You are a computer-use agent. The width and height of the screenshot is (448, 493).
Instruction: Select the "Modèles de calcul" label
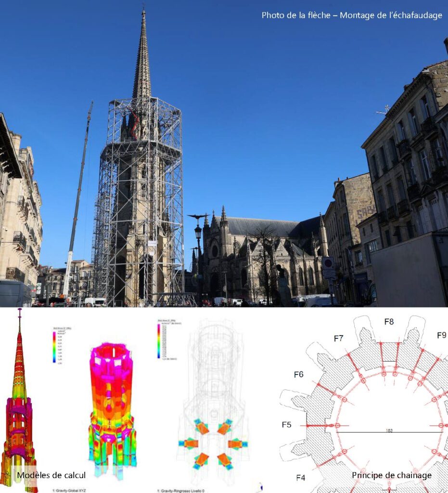point(51,475)
